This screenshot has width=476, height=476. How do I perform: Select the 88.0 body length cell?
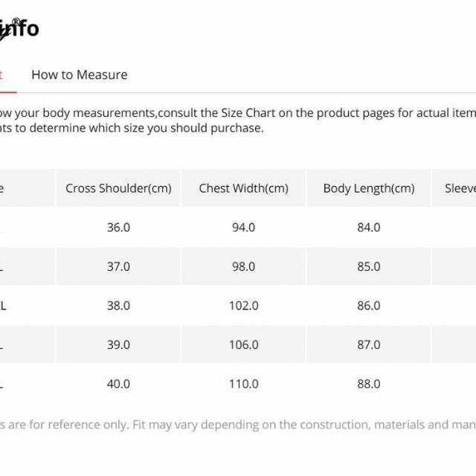[x=369, y=384]
